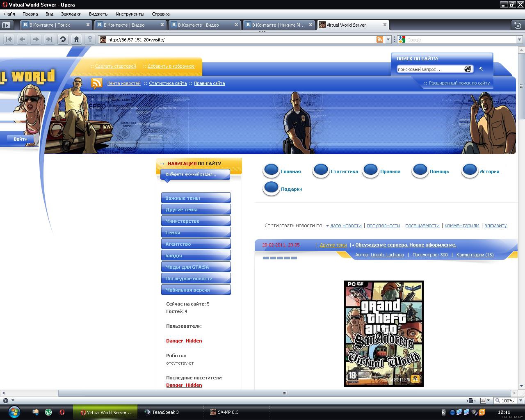Screen dimensions: 525x420
Task: Open the closed tabs trash icon
Action: tap(518, 25)
